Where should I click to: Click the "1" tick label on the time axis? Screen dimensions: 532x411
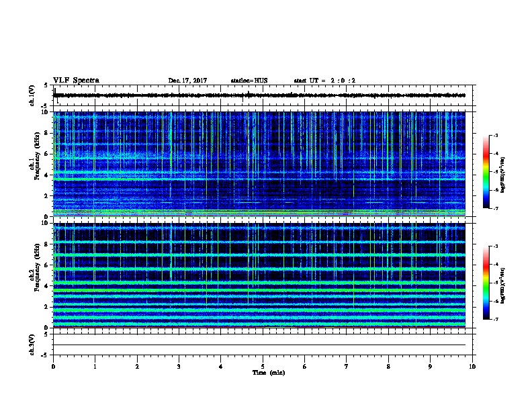tap(95, 367)
